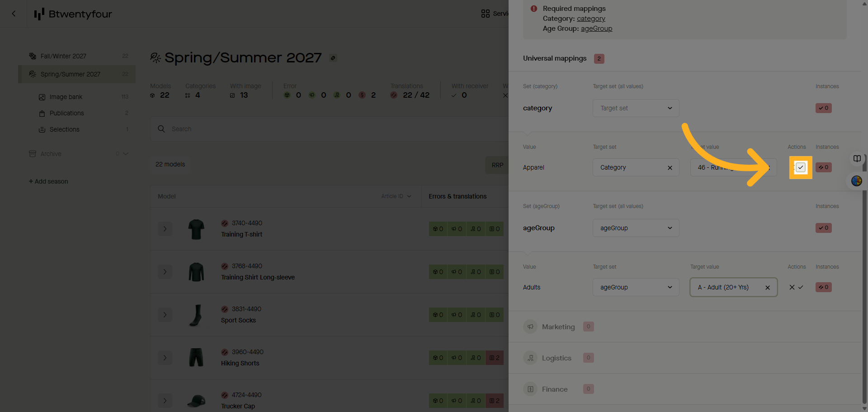This screenshot has width=868, height=412.
Task: Open the ageGroup target set dropdown
Action: 636,227
